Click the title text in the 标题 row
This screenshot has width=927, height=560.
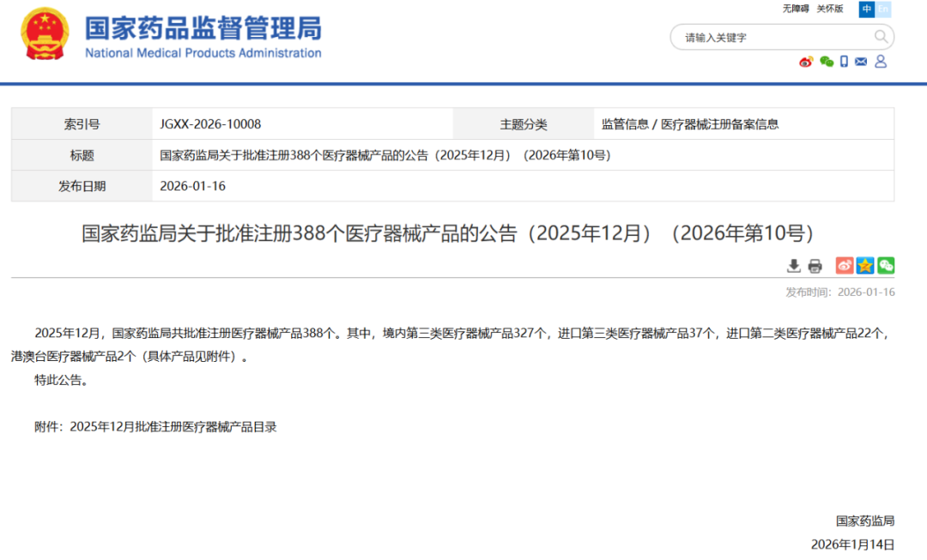pos(385,155)
